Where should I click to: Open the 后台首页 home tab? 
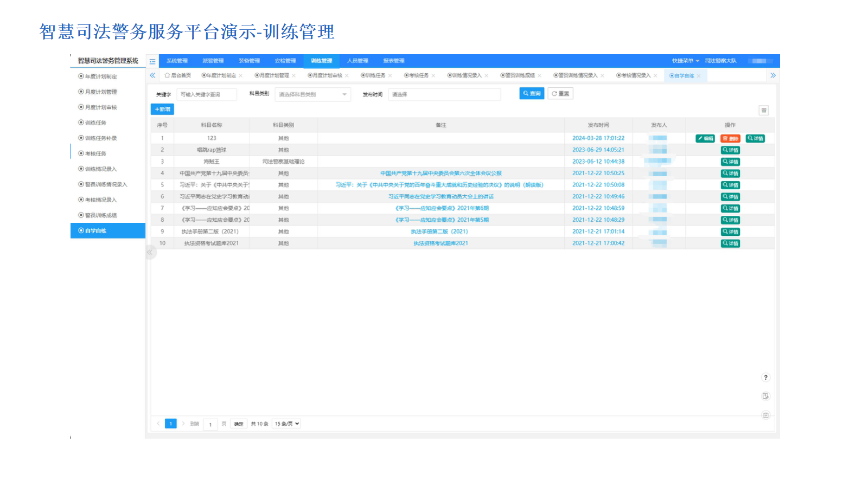[x=178, y=75]
